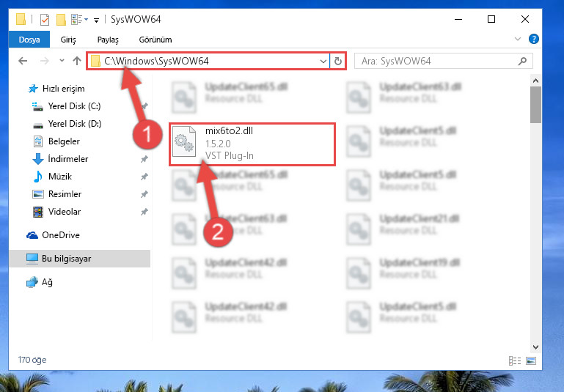Click the Hızlı erişim star icon
The height and width of the screenshot is (392, 564).
pyautogui.click(x=33, y=89)
